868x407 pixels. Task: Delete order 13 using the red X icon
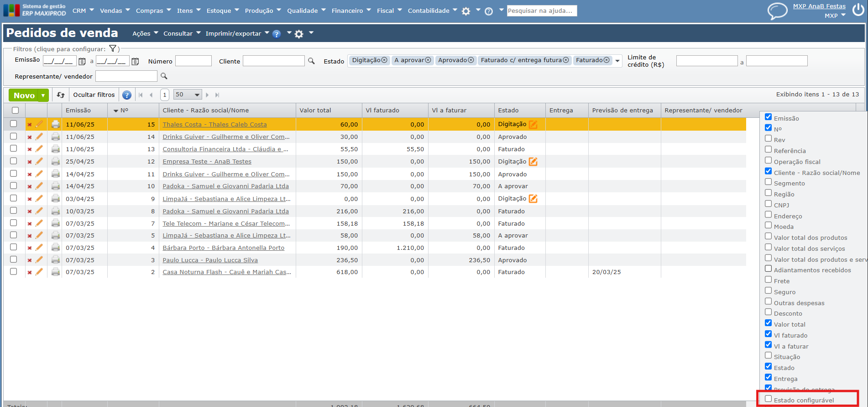pos(30,149)
